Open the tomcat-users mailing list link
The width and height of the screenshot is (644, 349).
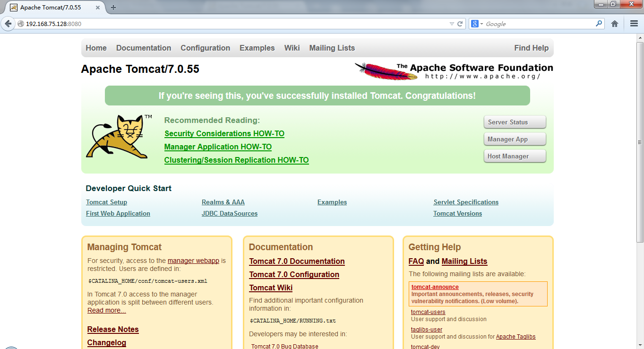(x=428, y=312)
